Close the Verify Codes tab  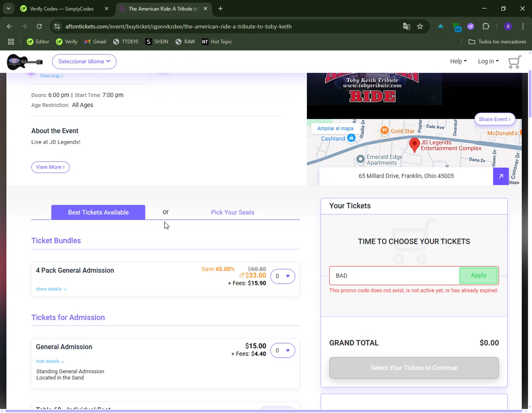pos(106,9)
